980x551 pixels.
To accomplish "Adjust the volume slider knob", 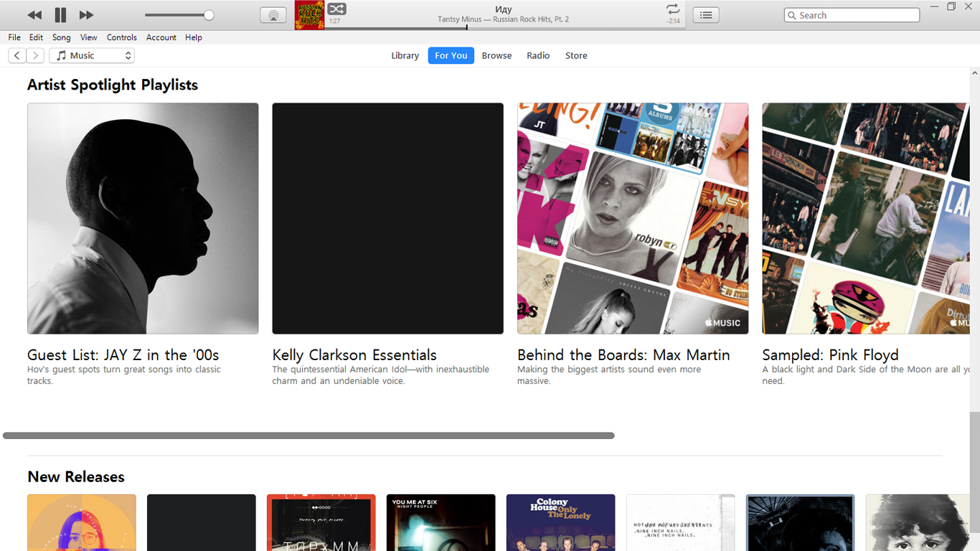I will (209, 15).
